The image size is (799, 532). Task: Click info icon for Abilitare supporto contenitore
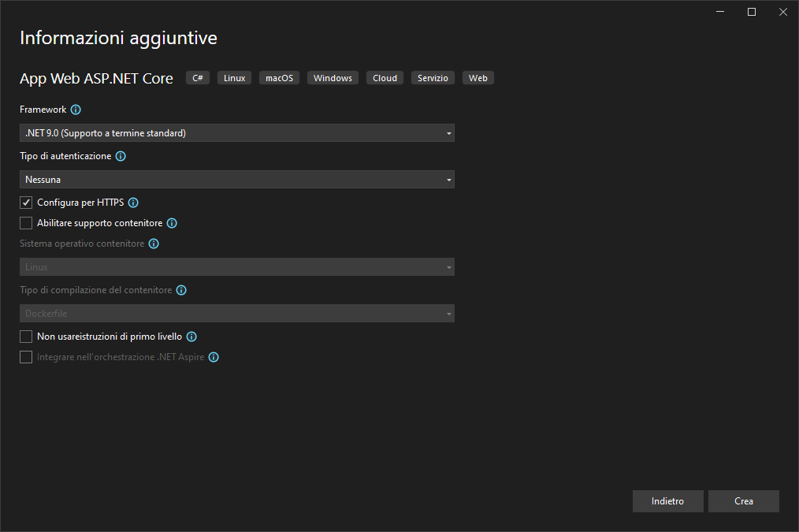pyautogui.click(x=173, y=223)
